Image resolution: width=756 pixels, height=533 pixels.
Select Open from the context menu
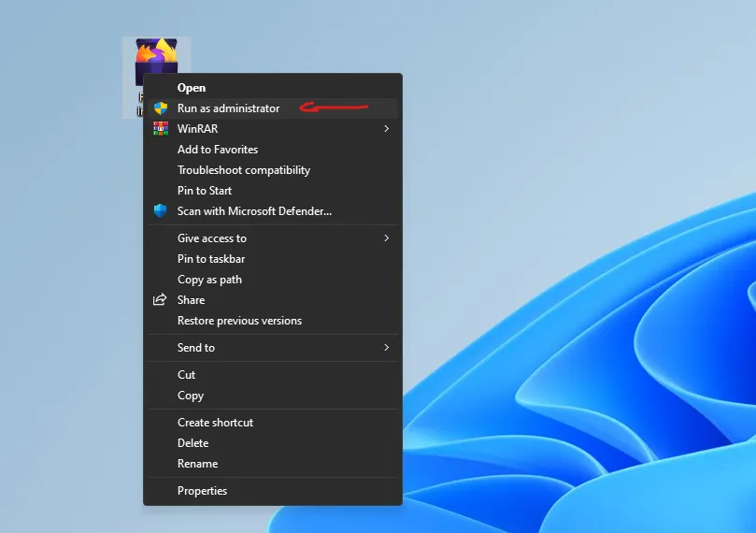[x=192, y=88]
